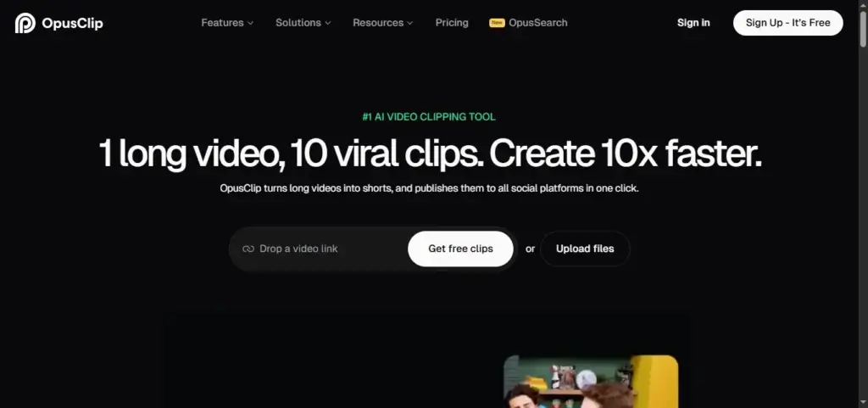This screenshot has width=868, height=408.
Task: Open OpusSearch from the navigation
Action: tap(537, 23)
